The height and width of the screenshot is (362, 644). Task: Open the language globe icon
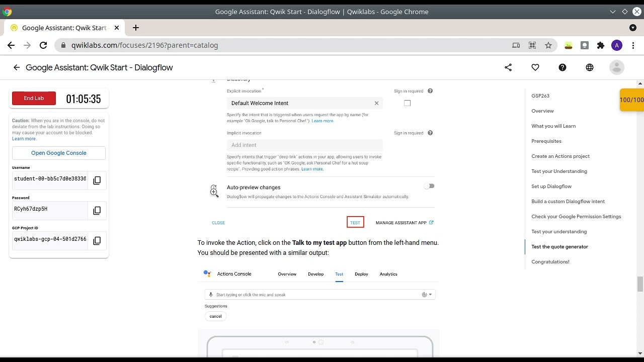tap(590, 67)
